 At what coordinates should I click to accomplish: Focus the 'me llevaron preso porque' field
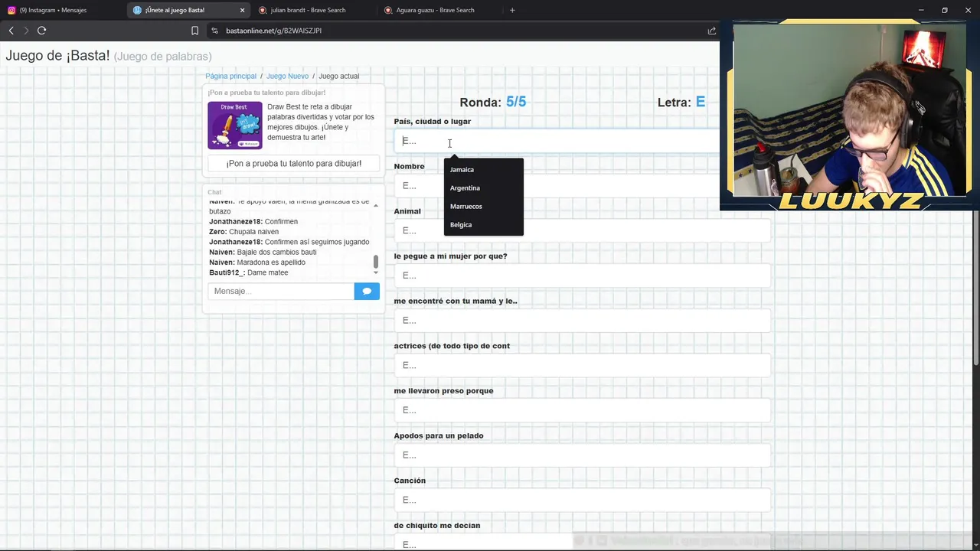pyautogui.click(x=582, y=410)
